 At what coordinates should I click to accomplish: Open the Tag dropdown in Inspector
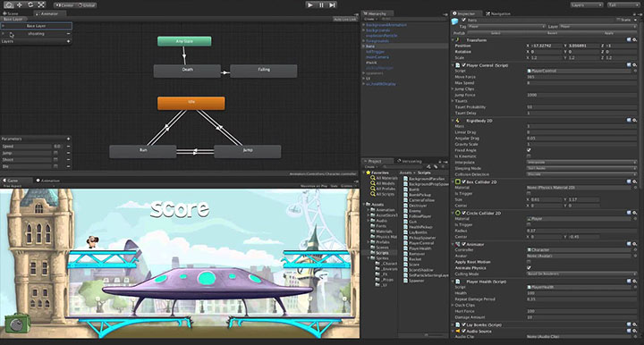506,26
